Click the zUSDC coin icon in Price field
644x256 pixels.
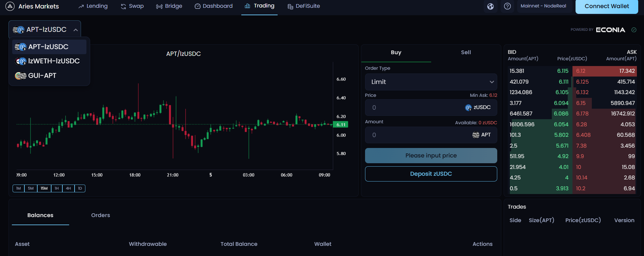[x=468, y=108]
